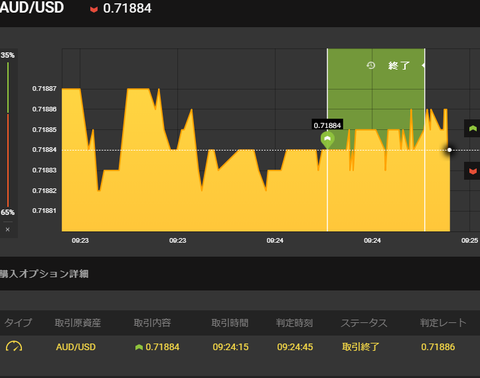Click the 終了 label in the green zone
The image size is (480, 378).
tap(398, 66)
